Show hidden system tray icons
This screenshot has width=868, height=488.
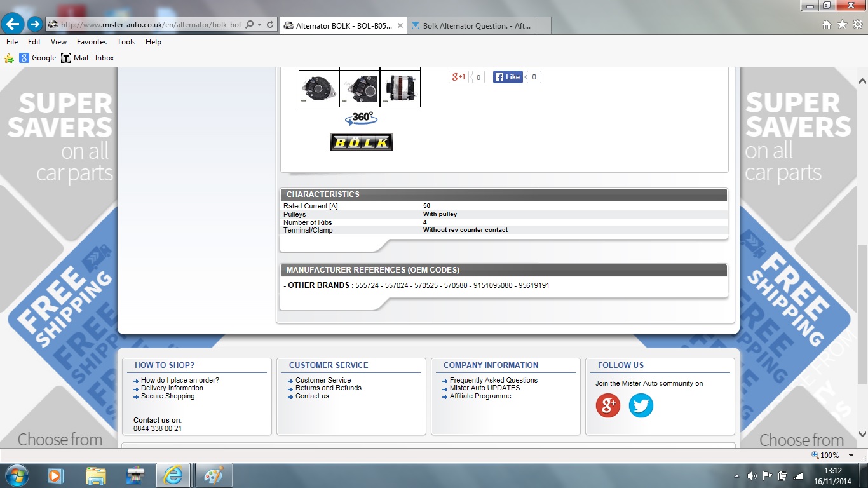[736, 476]
